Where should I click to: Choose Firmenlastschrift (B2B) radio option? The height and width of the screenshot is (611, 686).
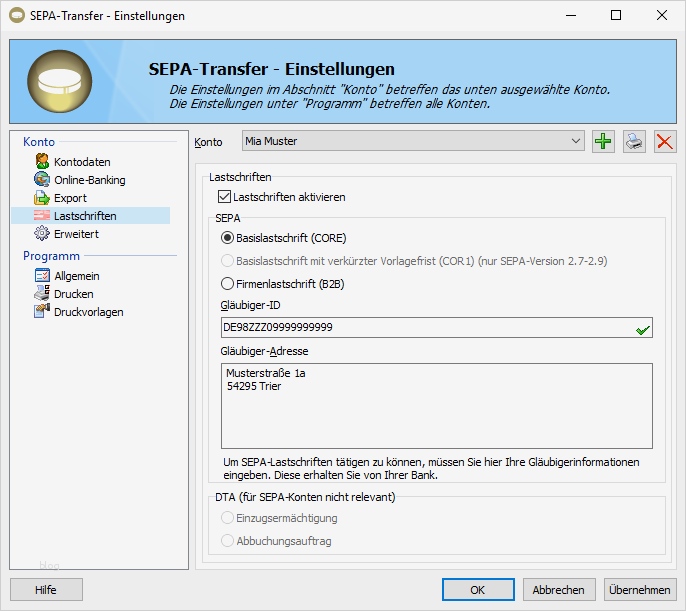(227, 284)
